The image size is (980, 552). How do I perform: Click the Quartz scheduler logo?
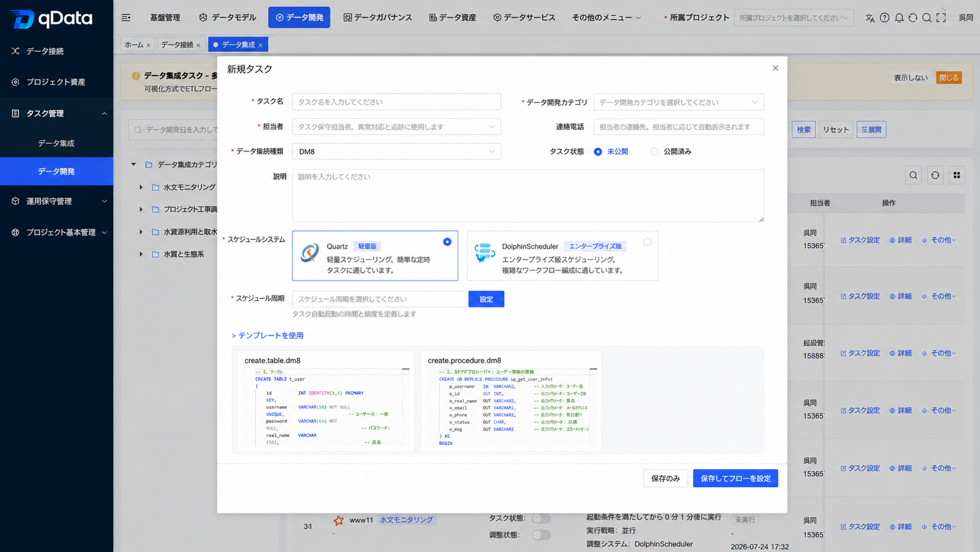[309, 253]
